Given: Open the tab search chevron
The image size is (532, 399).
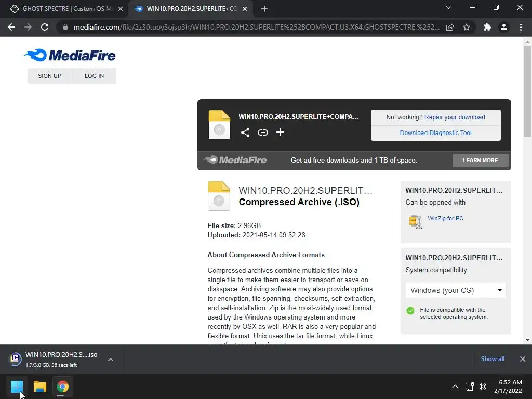Looking at the screenshot, I should pos(448,7).
